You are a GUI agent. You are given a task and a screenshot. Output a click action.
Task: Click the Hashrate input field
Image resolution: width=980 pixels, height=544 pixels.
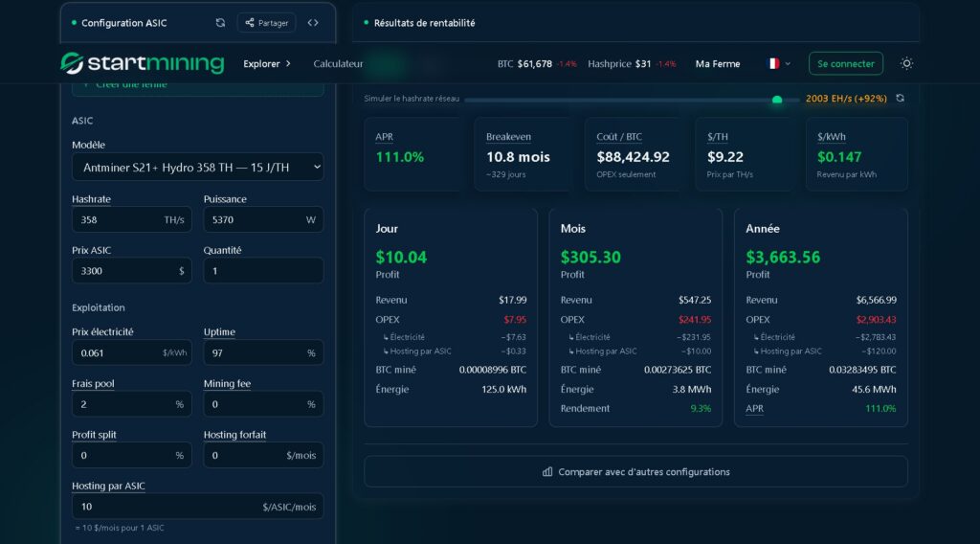132,219
